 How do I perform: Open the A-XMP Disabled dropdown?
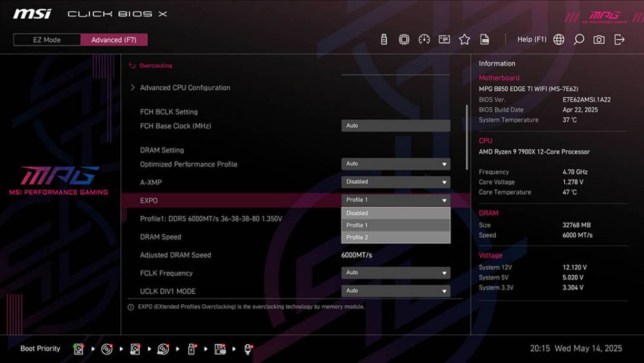coord(395,181)
